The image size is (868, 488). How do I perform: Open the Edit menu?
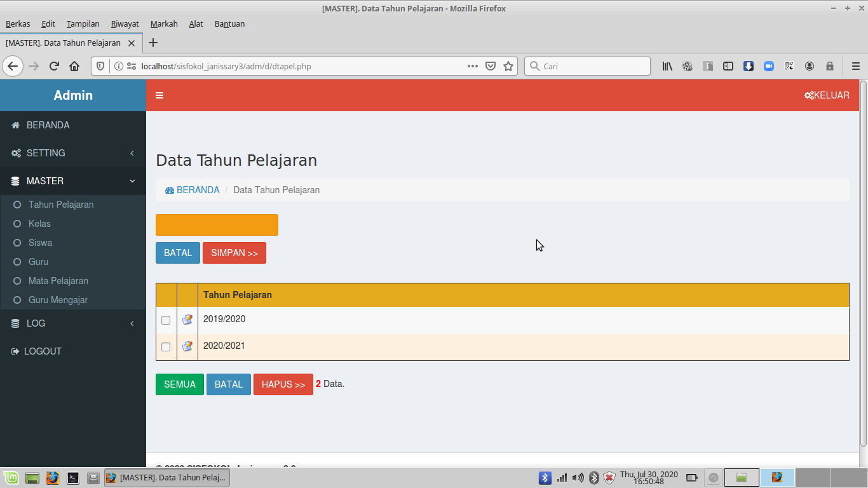pos(48,24)
